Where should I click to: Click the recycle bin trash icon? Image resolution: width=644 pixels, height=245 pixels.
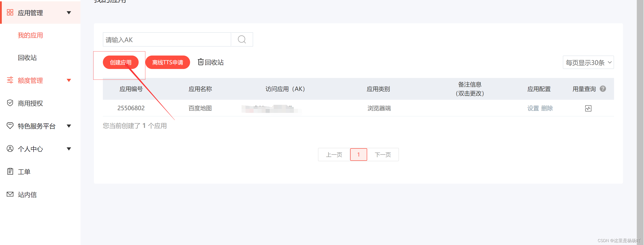(201, 62)
